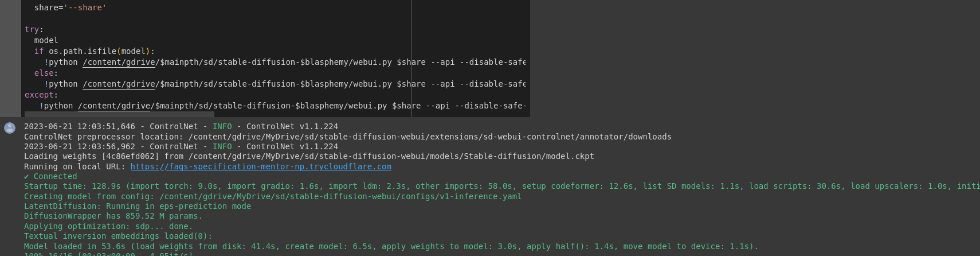Open the trycloudflare.com local URL link
The image size is (980, 256).
pos(261,166)
